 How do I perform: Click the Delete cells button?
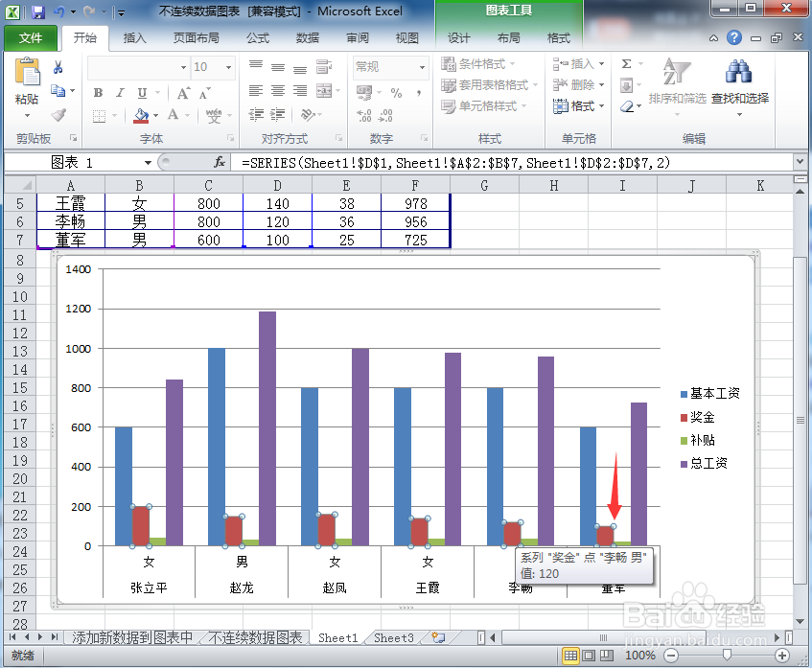point(578,85)
